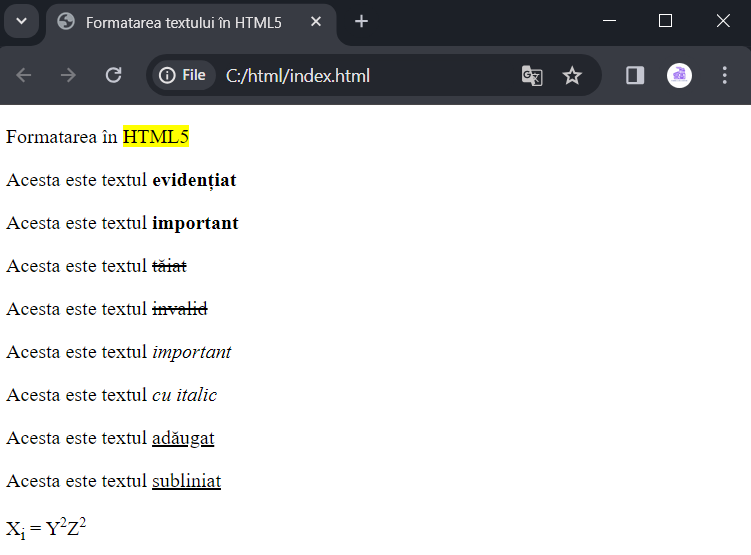Click the highlighted HTML5 text

click(156, 136)
